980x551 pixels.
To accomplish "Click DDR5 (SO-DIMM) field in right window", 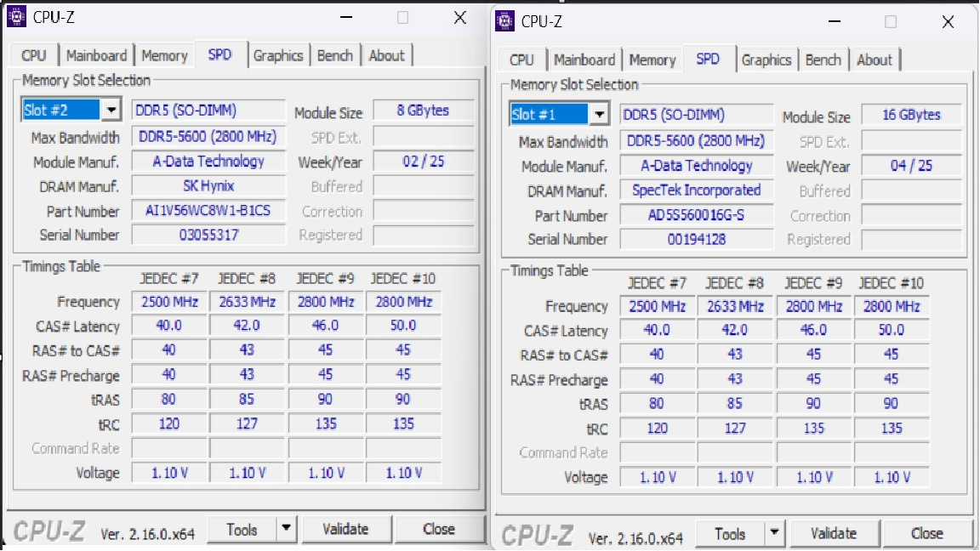I will 696,115.
